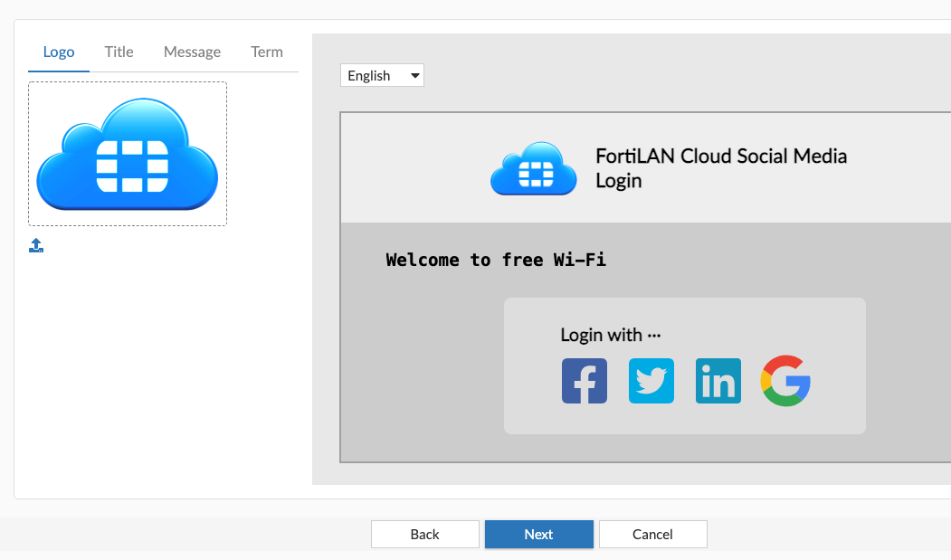Select the Twitter login icon
The width and height of the screenshot is (951, 560).
pyautogui.click(x=651, y=380)
